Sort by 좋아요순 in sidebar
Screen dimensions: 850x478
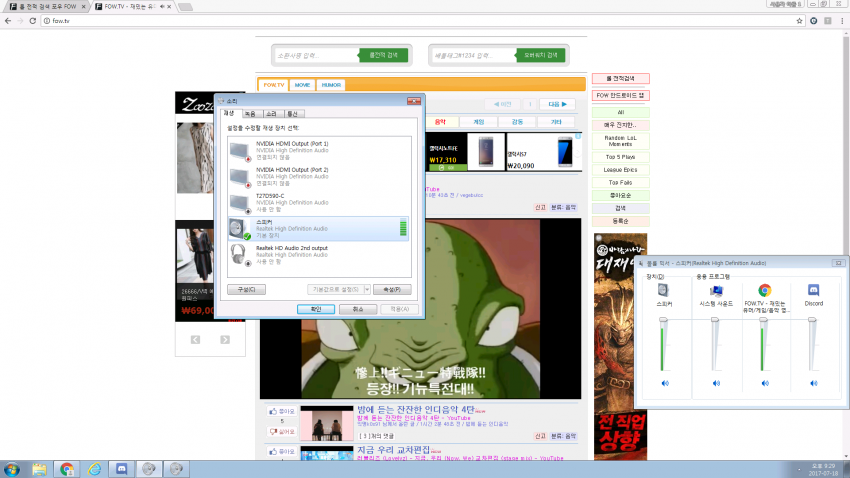pos(621,195)
